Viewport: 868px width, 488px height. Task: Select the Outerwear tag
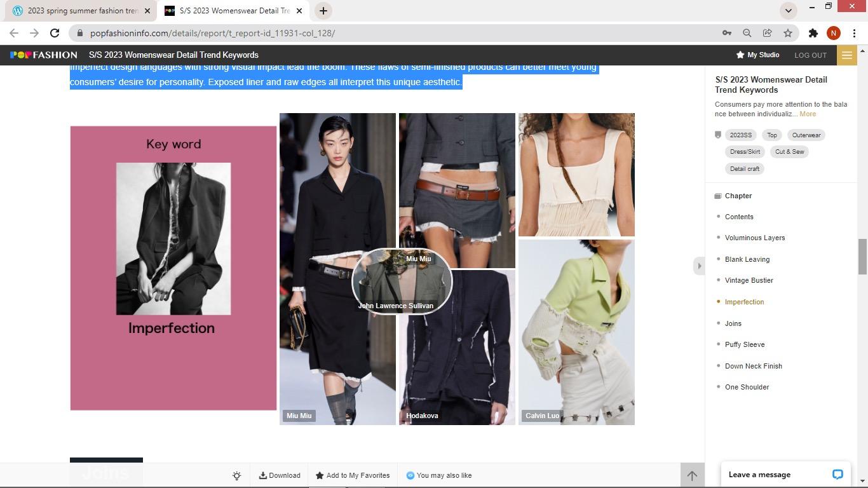[806, 135]
